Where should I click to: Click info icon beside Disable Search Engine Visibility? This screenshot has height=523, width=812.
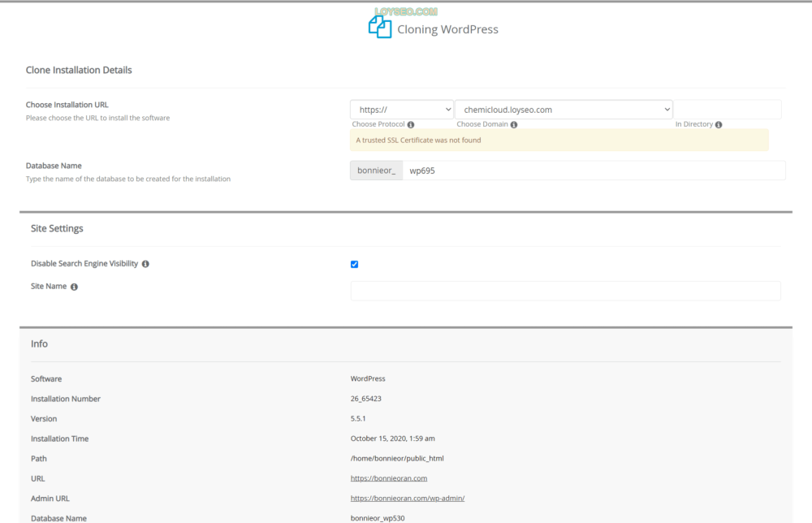click(145, 264)
